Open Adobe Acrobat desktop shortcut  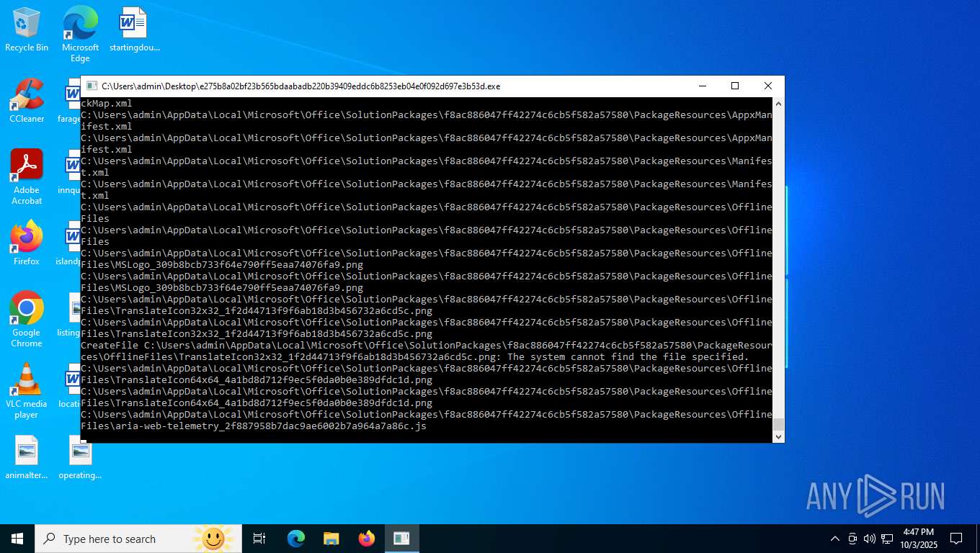27,177
